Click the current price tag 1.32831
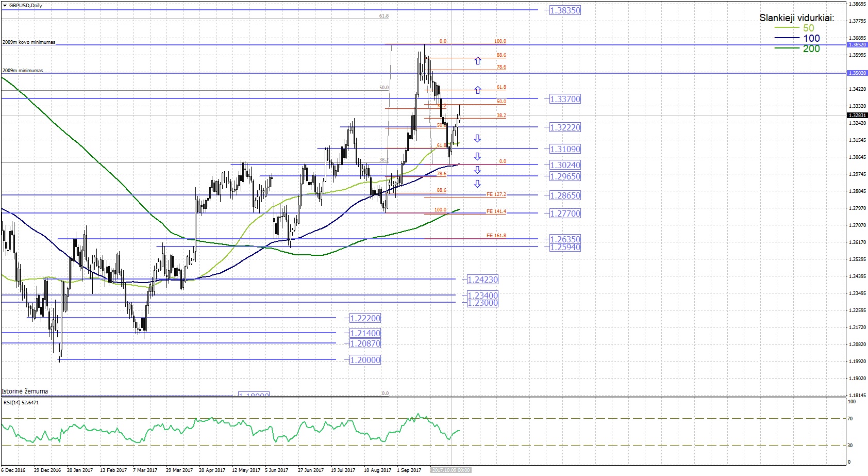This screenshot has width=868, height=476. coord(857,116)
